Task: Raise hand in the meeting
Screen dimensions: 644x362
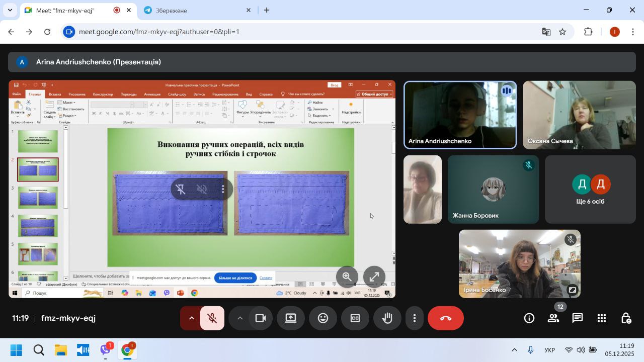Action: [387, 318]
